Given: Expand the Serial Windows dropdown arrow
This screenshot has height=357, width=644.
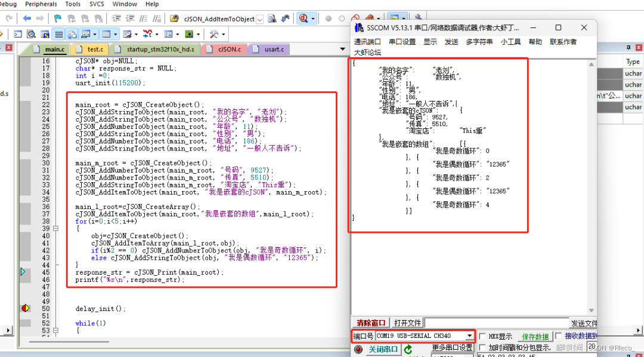Looking at the screenshot, I should (x=136, y=35).
